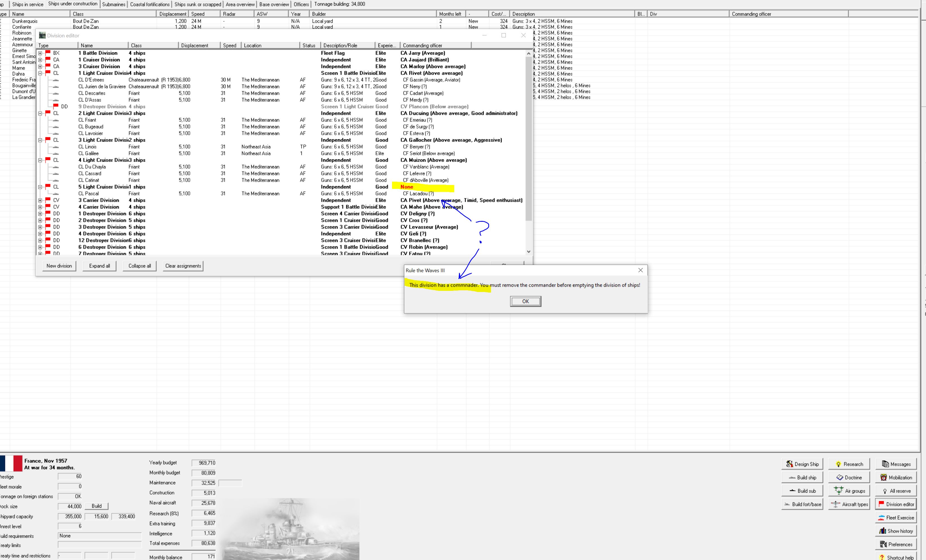Click the Clear assignments button

point(183,266)
